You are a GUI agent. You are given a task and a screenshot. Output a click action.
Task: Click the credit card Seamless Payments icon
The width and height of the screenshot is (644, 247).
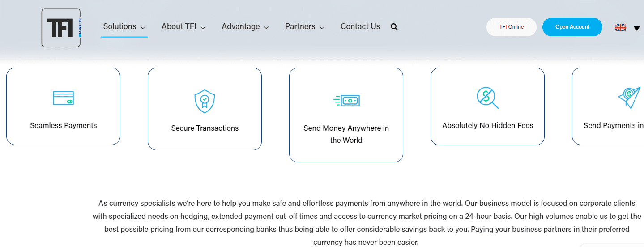pos(63,98)
